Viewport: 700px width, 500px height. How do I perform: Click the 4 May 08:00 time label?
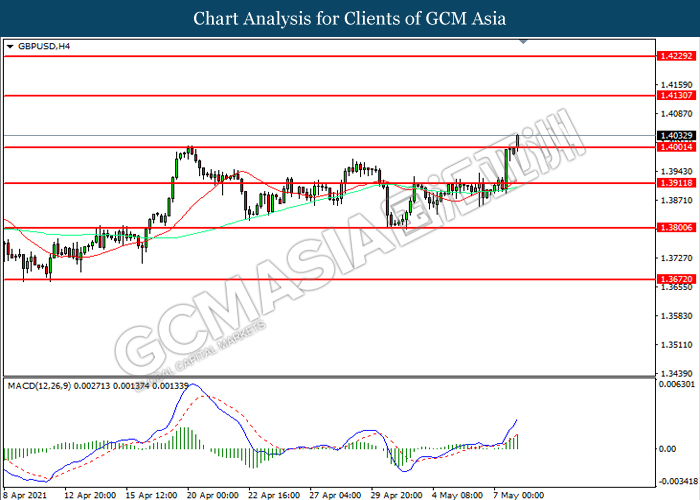tap(457, 495)
